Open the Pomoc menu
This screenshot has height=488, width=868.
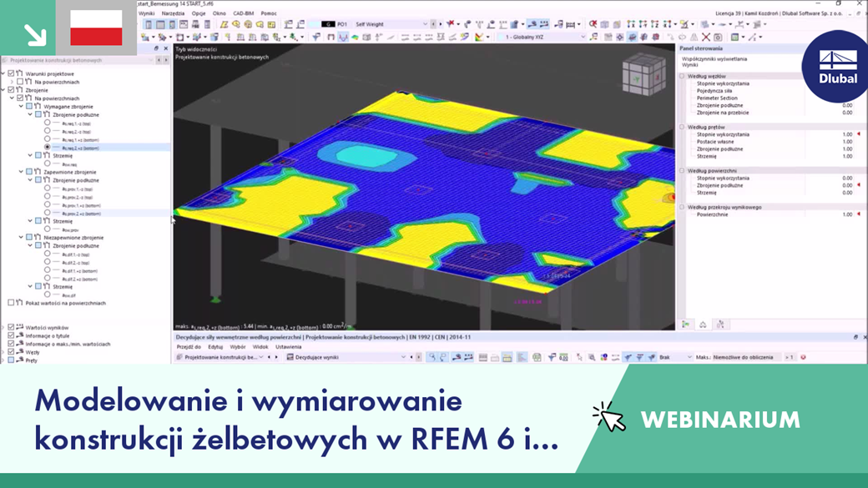[x=269, y=13]
